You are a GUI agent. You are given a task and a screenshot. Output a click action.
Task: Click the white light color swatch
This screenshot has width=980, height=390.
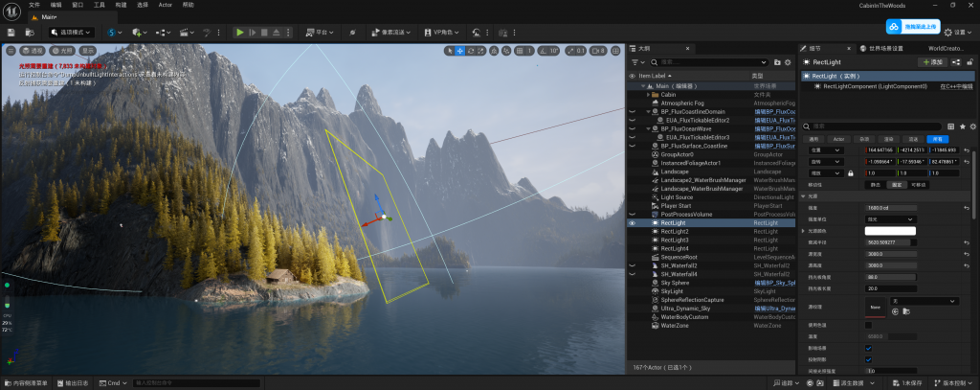pyautogui.click(x=890, y=231)
